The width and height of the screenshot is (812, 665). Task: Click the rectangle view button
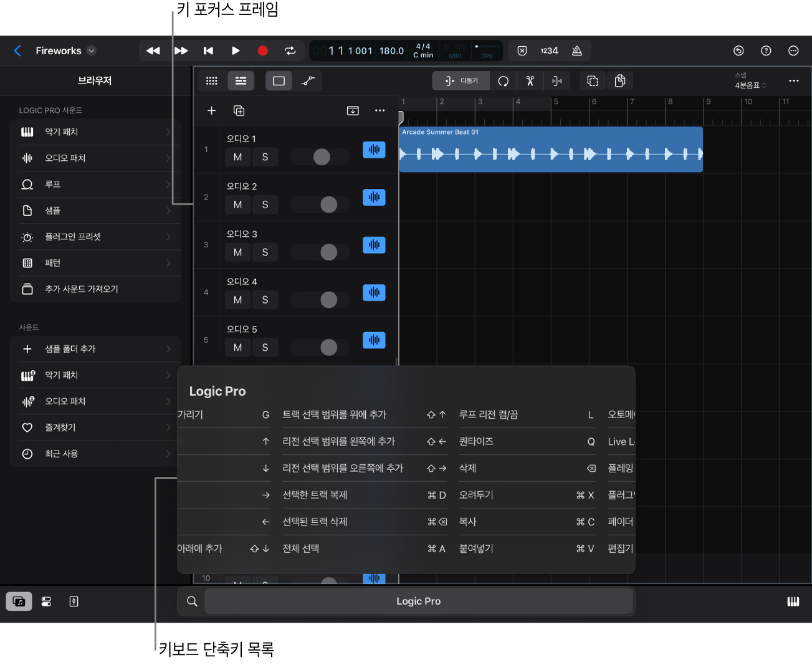[x=279, y=81]
